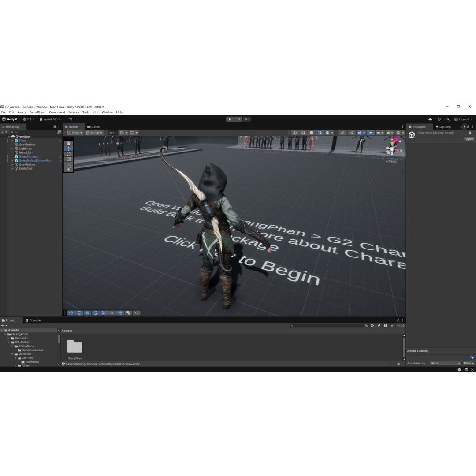Expand DawnDefaultSceneRoot in Hierarchy

12,160
